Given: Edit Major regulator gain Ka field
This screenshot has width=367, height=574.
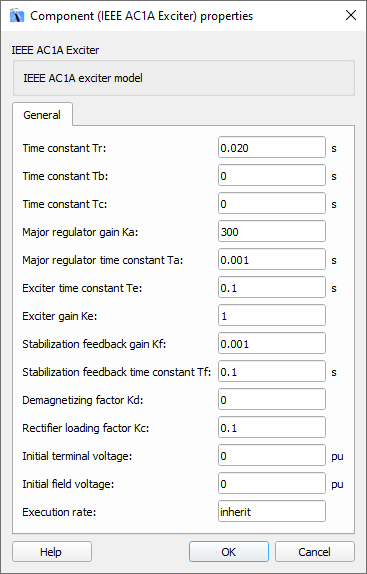Looking at the screenshot, I should pyautogui.click(x=272, y=232).
